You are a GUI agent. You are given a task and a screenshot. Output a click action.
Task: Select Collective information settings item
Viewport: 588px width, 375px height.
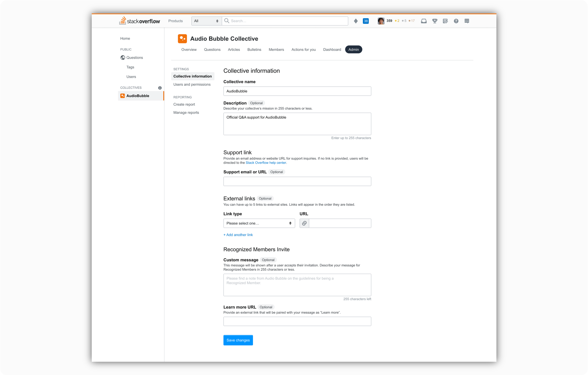click(x=193, y=76)
